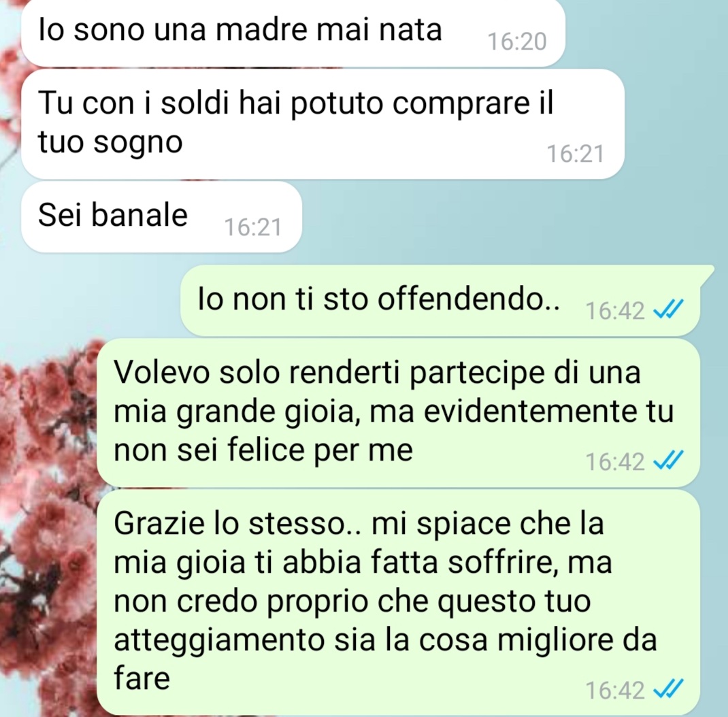Click blue double-check on 'Grazie lo stesso' message
The height and width of the screenshot is (717, 728).
[x=668, y=689]
